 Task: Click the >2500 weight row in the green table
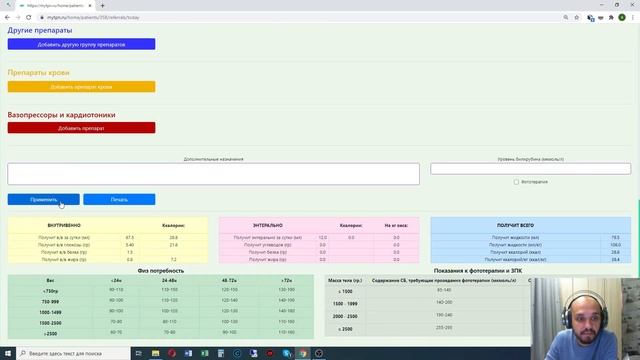coord(50,333)
